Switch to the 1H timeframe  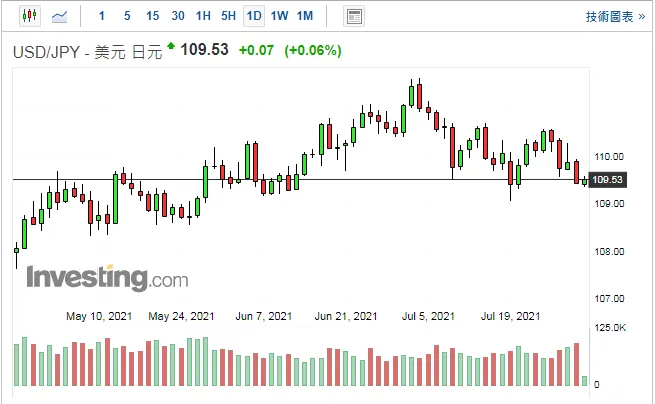tap(203, 16)
